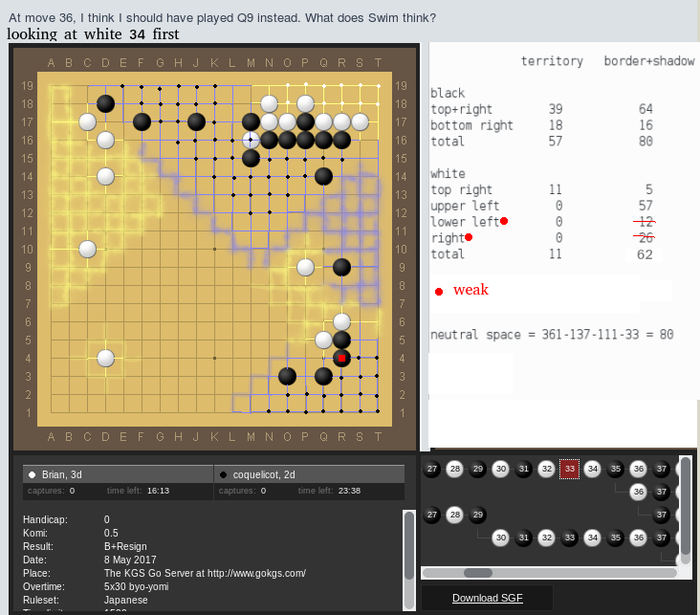Screen dimensions: 700x615
Task: Click the black stone at D18
Action: (x=106, y=103)
